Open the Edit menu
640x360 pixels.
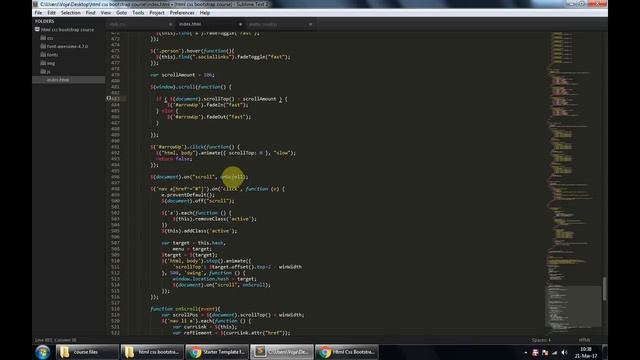51,13
